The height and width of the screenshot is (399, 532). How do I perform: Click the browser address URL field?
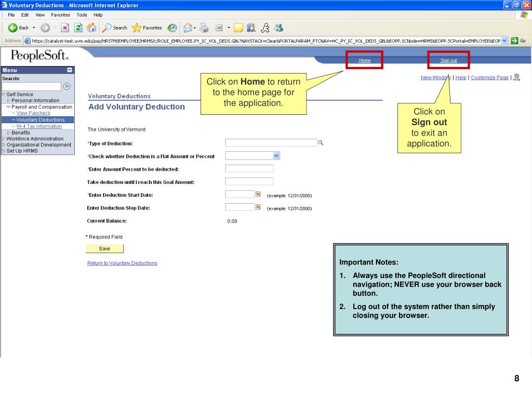(x=266, y=41)
